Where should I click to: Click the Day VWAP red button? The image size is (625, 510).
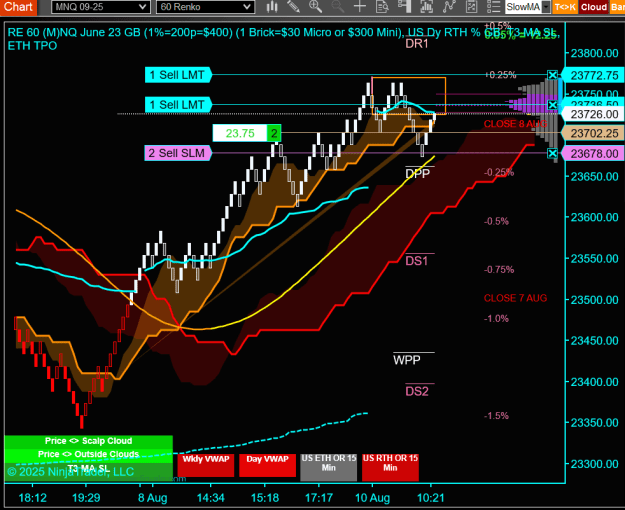pos(267,465)
